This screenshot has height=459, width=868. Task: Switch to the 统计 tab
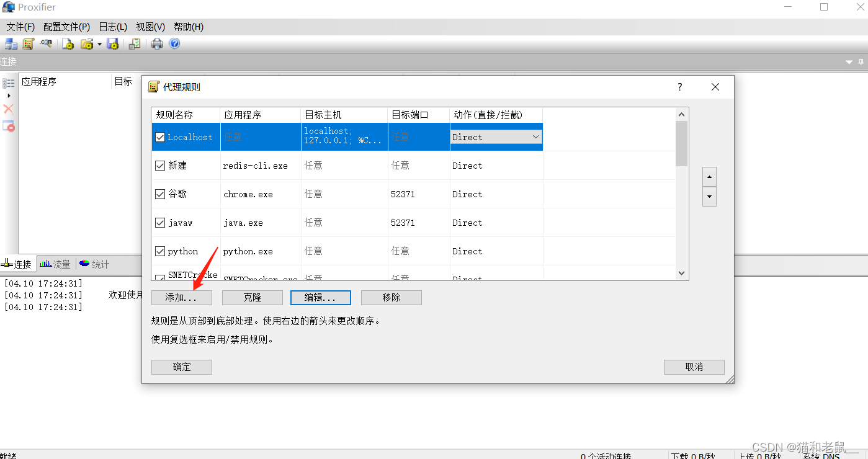click(94, 264)
